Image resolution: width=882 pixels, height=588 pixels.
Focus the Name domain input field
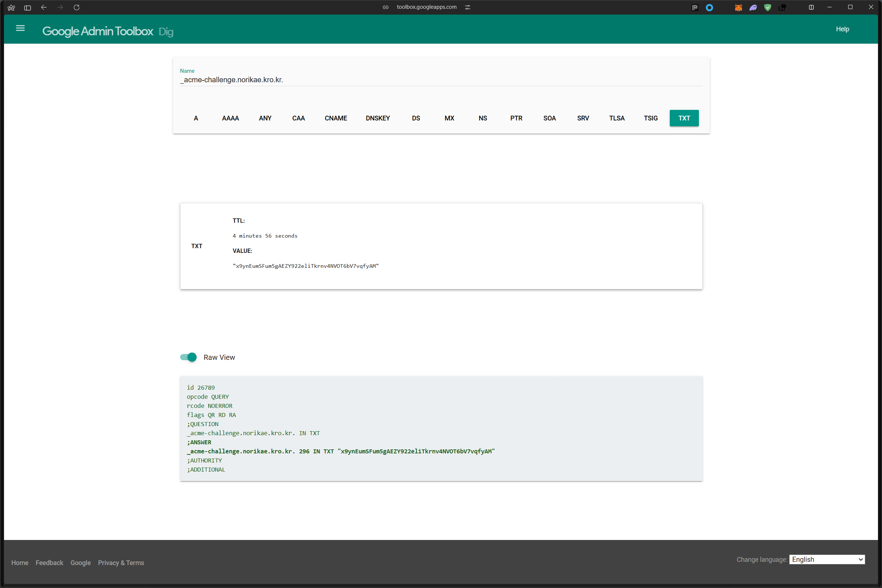click(441, 80)
